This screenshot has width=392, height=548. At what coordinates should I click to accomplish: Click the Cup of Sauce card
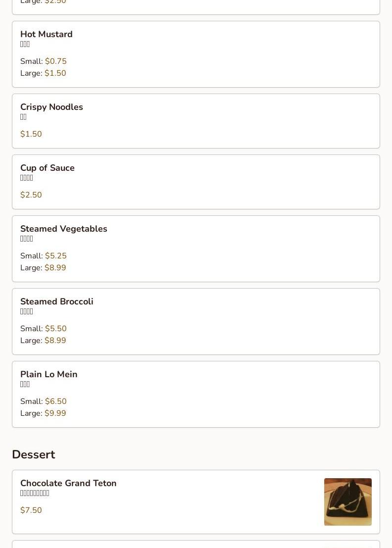196,182
